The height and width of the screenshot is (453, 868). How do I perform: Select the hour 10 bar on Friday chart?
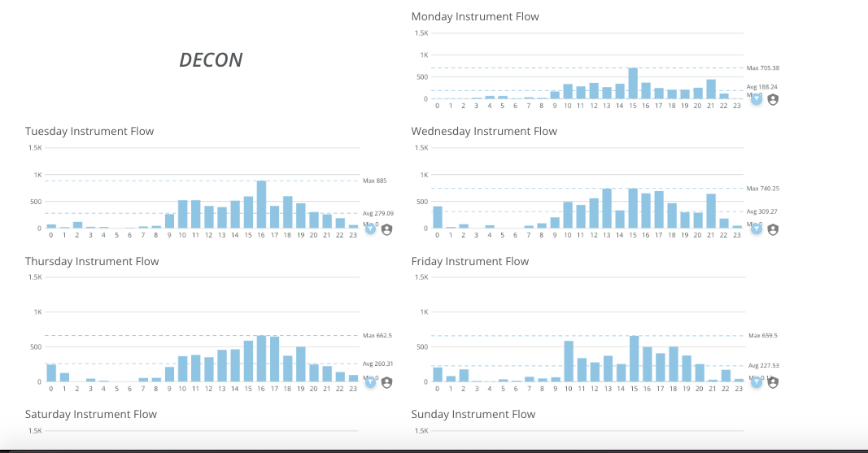(x=569, y=361)
